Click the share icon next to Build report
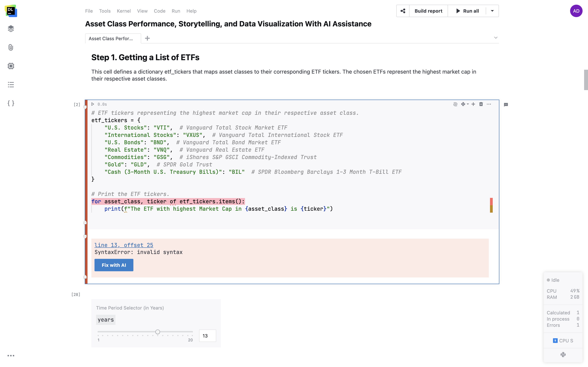588x367 pixels. 403,11
